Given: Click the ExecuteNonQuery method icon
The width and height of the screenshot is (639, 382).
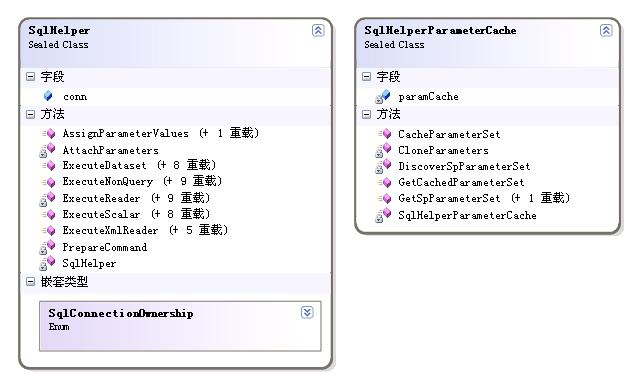Looking at the screenshot, I should tap(48, 182).
